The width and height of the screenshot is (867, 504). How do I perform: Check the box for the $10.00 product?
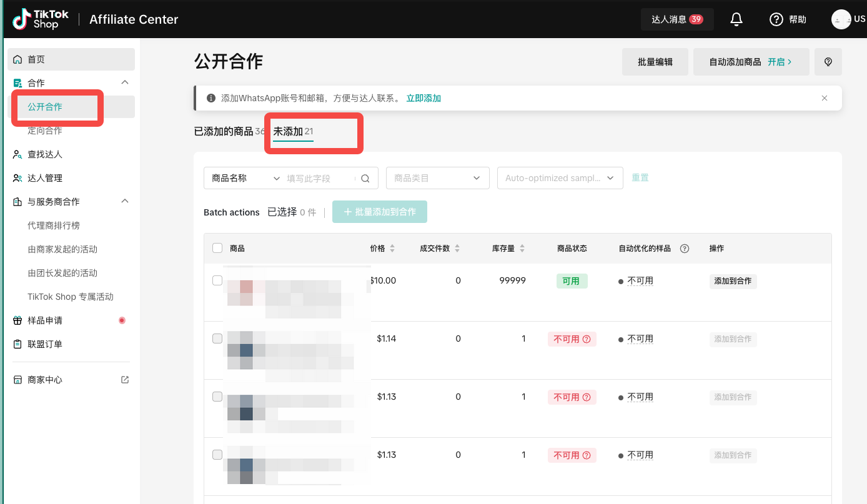pos(217,280)
